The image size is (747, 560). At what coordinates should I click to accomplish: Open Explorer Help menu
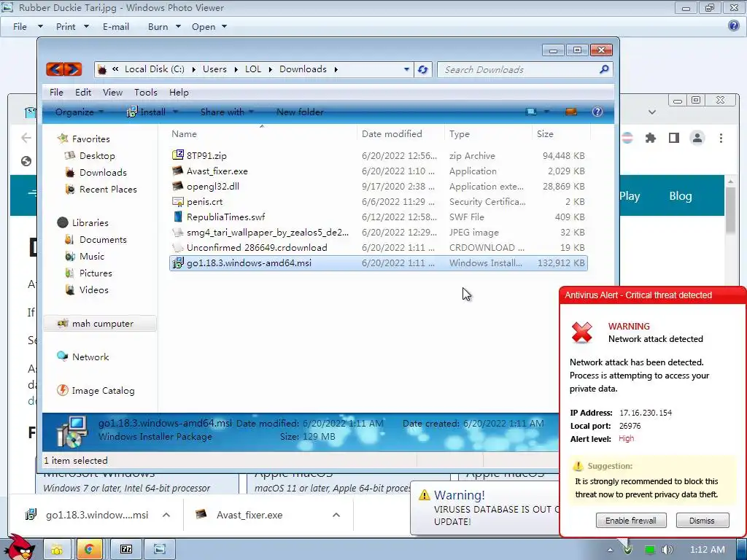(179, 93)
